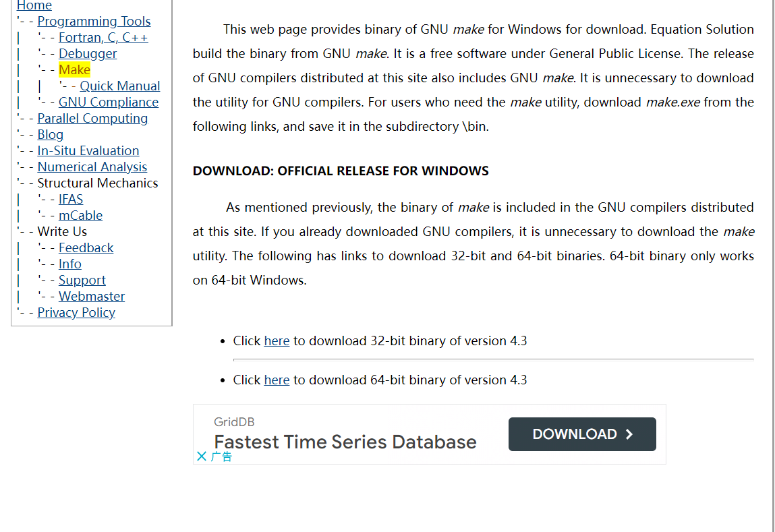Go to Fortran, C, C++ page
This screenshot has width=775, height=532.
click(103, 38)
